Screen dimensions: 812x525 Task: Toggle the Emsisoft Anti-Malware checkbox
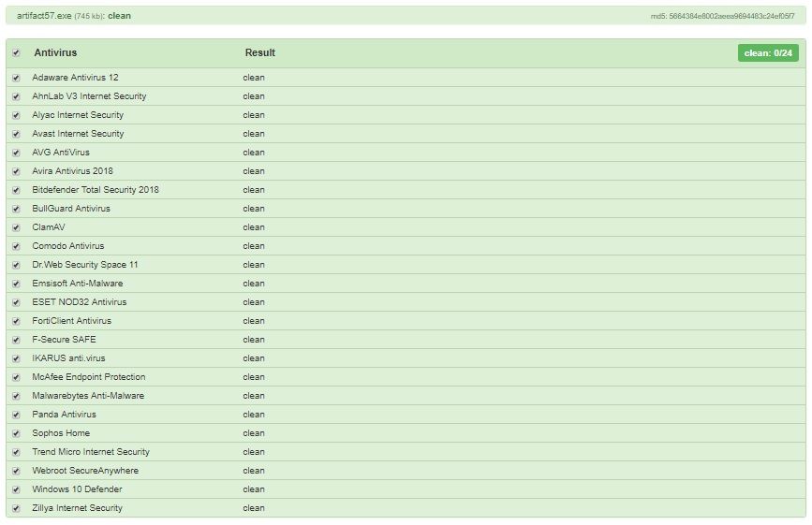16,284
